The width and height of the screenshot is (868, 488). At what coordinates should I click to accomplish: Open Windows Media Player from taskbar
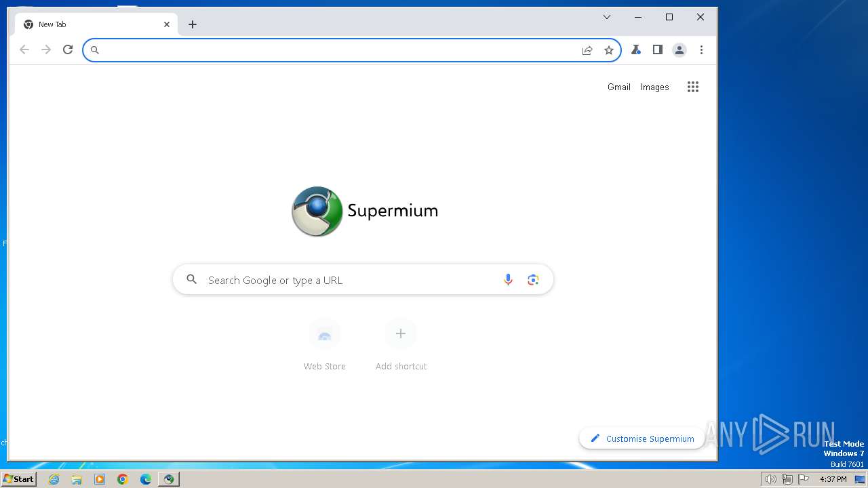[x=100, y=479]
